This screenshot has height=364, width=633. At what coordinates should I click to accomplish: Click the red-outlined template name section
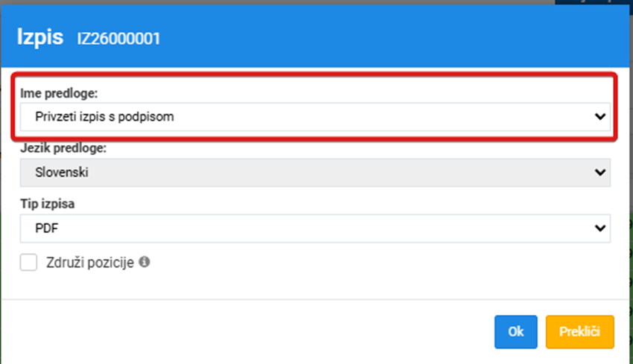tap(314, 106)
